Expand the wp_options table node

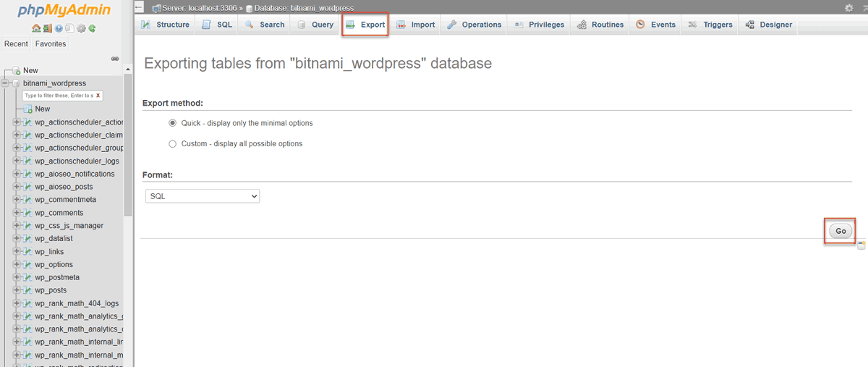17,264
